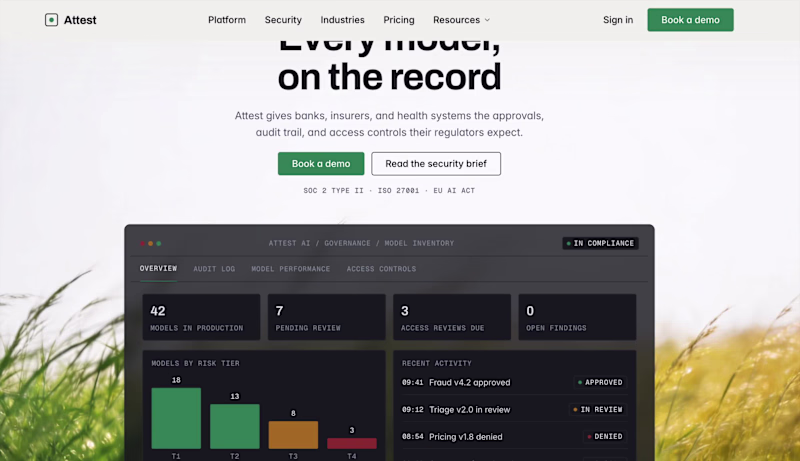The height and width of the screenshot is (461, 800).
Task: Click the hero Book a demo button
Action: tap(321, 164)
